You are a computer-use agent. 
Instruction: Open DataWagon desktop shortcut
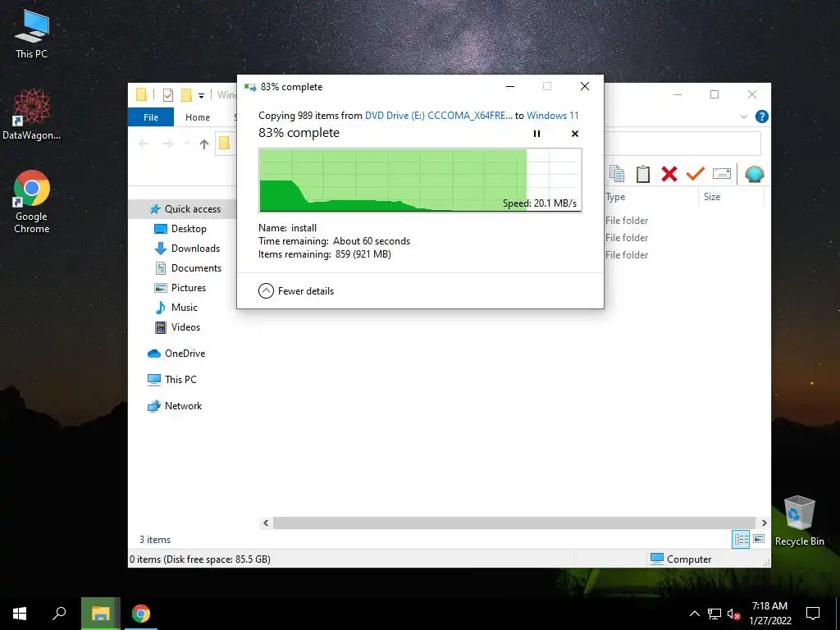pos(32,115)
